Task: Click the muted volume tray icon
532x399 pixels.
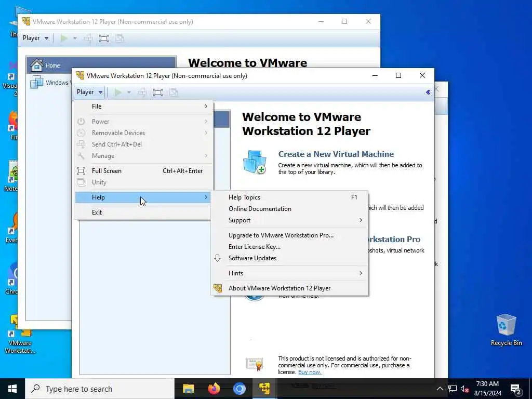Action: click(464, 389)
